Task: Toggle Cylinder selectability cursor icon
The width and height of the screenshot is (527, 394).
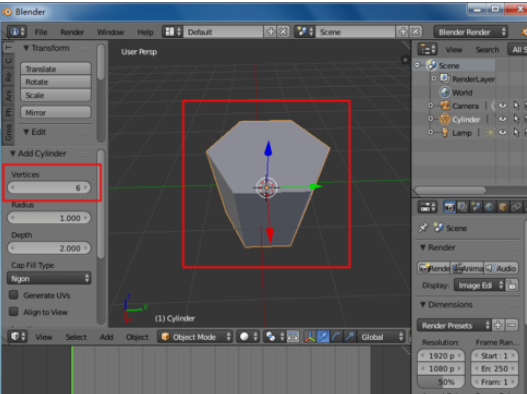Action: pyautogui.click(x=516, y=119)
